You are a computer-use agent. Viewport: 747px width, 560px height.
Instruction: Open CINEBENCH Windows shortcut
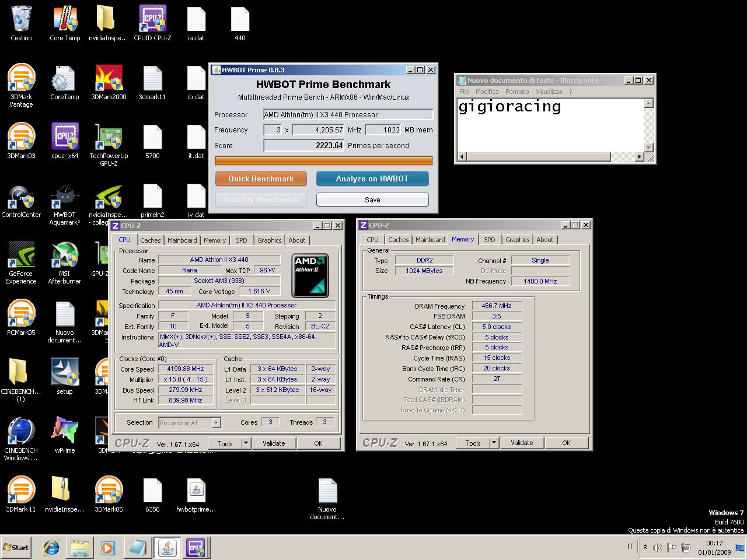point(21,439)
